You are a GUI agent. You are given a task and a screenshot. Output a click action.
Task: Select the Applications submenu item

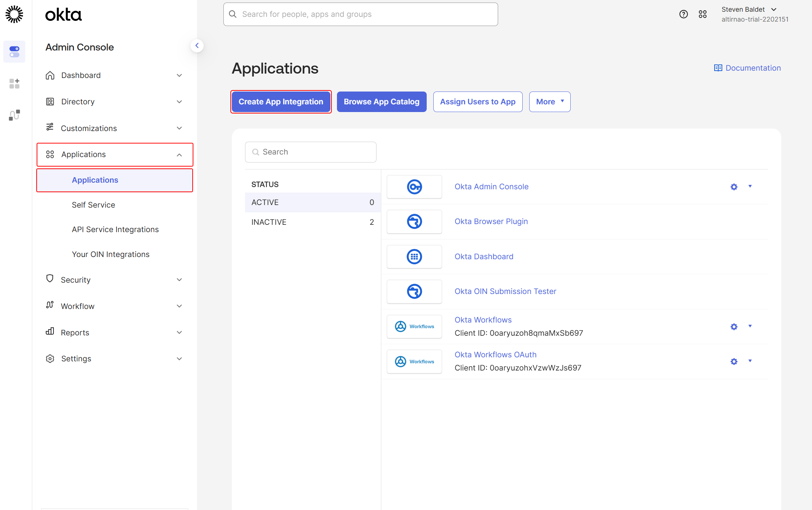click(x=115, y=180)
